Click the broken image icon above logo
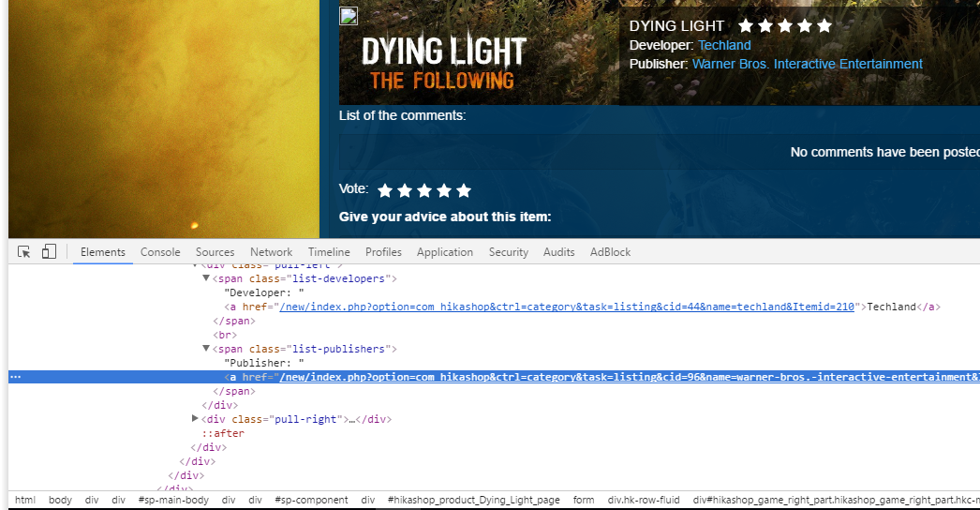The height and width of the screenshot is (510, 980). [x=349, y=16]
